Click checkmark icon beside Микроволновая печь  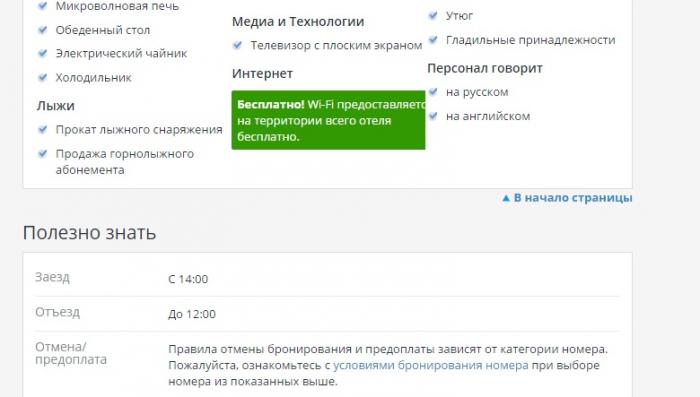(42, 6)
